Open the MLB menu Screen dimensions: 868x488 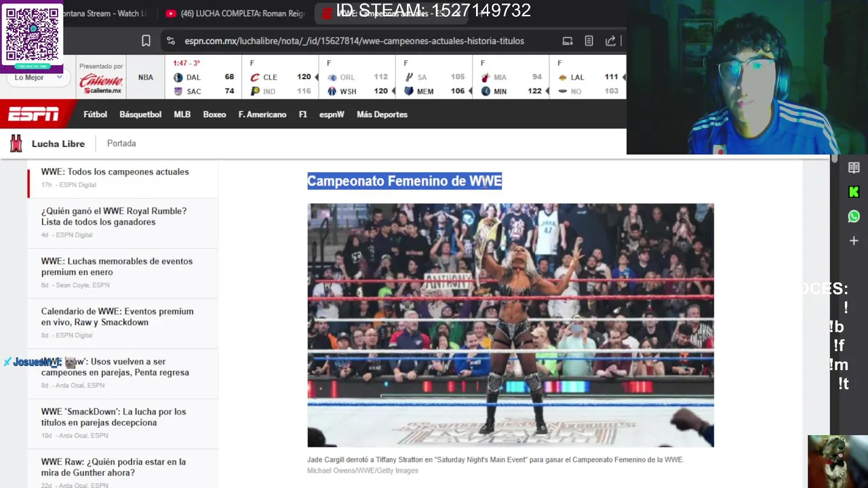(x=182, y=115)
